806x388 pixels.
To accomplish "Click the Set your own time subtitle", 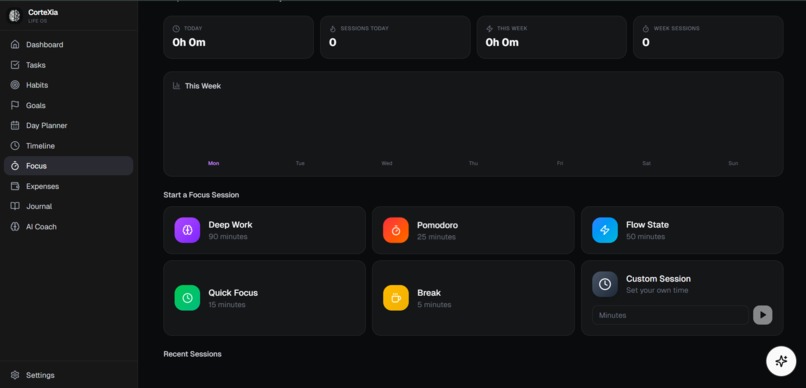I will tap(657, 290).
